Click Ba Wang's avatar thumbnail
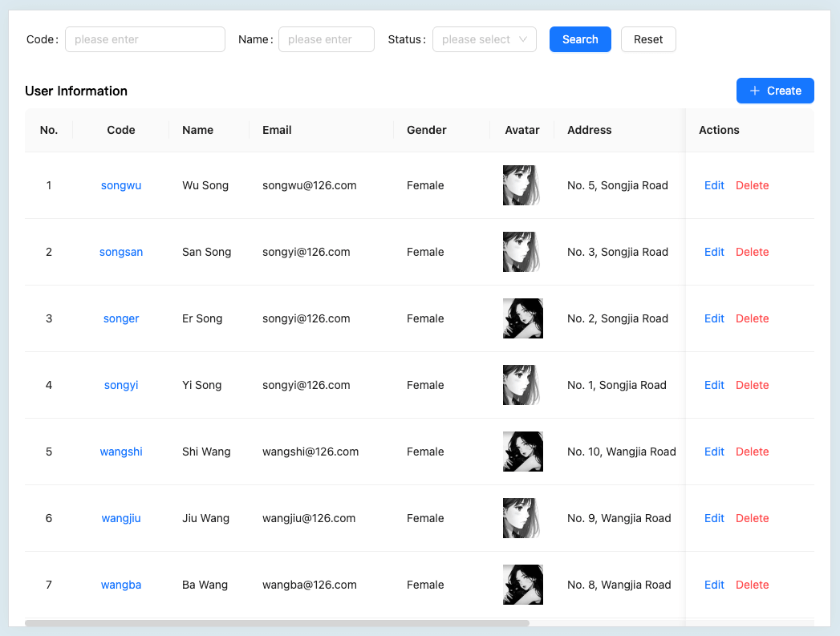Screen dimensions: 840x636 coord(522,585)
